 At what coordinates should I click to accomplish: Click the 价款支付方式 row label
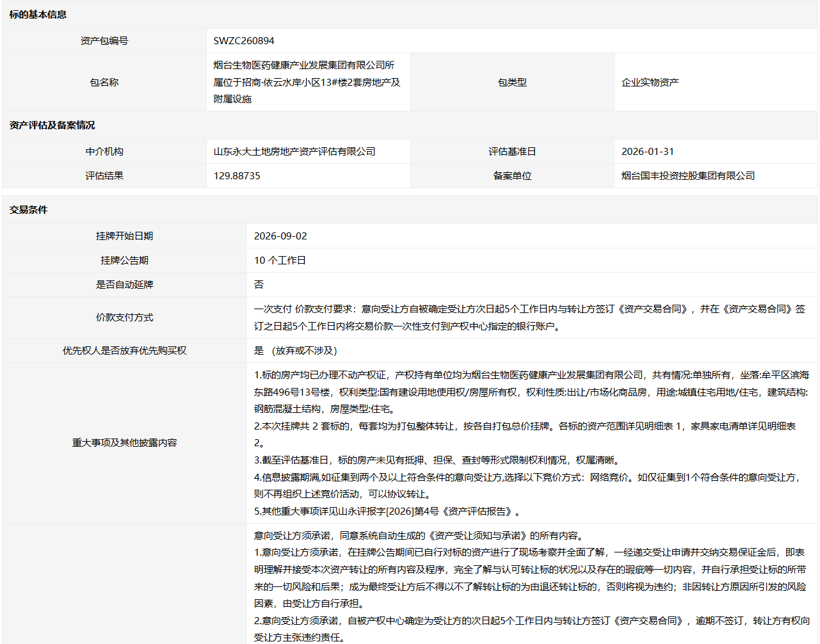pos(124,318)
